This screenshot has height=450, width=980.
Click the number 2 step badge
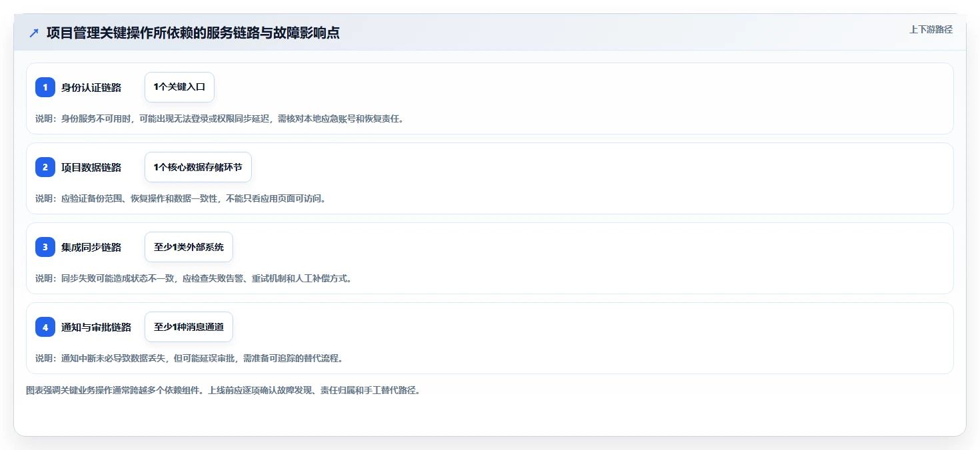(x=45, y=167)
